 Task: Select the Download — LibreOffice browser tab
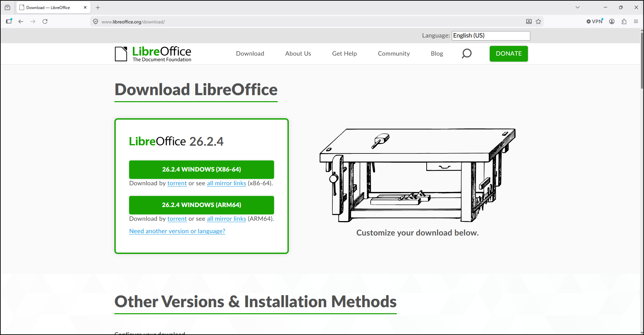tap(54, 7)
